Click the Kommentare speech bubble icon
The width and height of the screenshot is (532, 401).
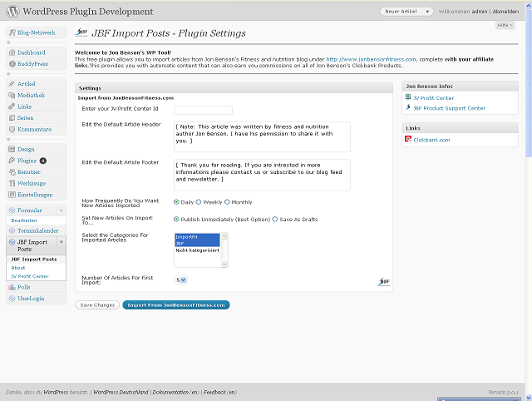click(x=12, y=129)
